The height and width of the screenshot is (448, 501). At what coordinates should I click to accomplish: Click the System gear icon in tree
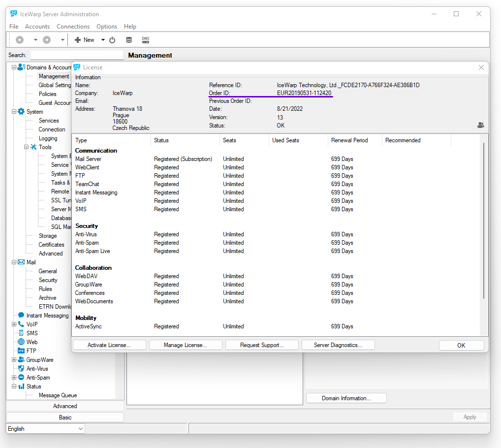21,111
